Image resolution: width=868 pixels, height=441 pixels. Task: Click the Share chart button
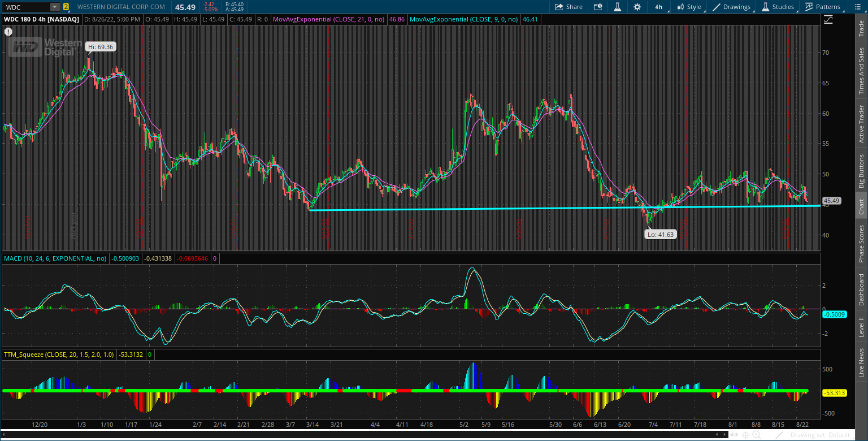(568, 7)
